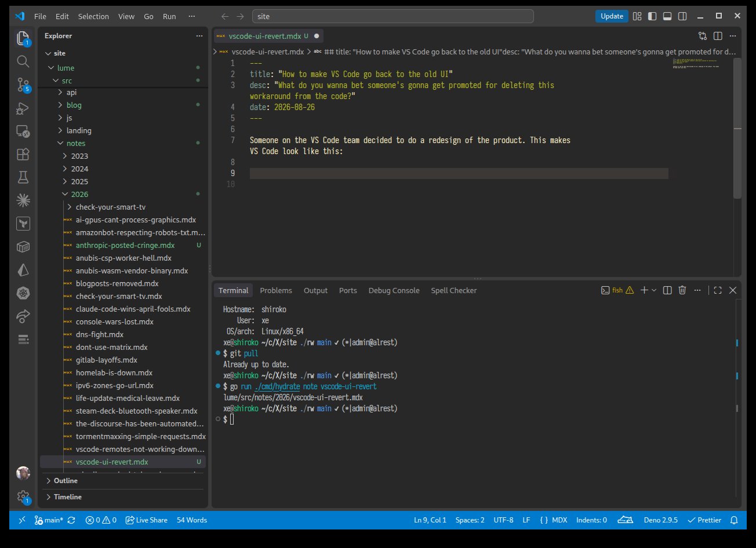
Task: Switch to the Output tab
Action: coord(315,290)
